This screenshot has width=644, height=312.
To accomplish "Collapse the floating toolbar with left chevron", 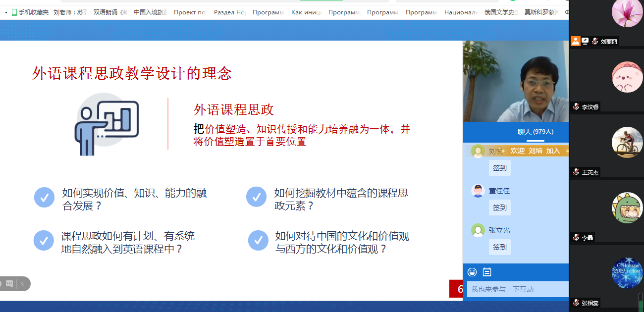I will click(22, 284).
